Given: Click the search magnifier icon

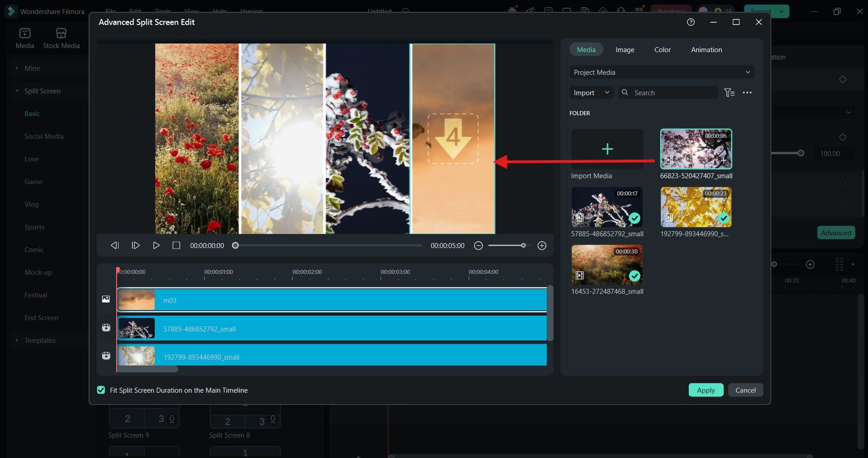Looking at the screenshot, I should [625, 93].
